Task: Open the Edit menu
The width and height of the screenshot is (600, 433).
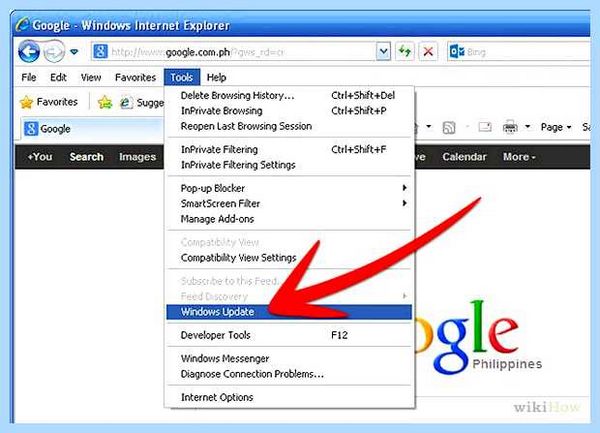Action: pos(58,77)
